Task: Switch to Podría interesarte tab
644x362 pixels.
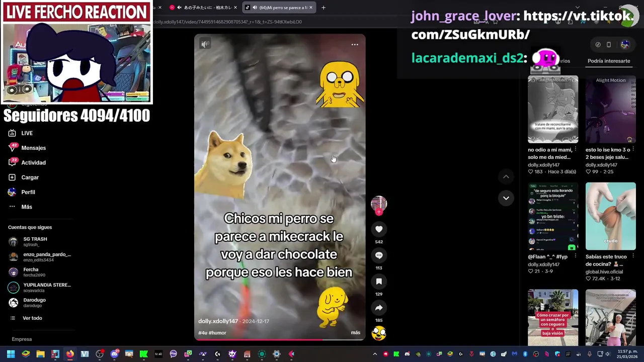Action: tap(609, 61)
